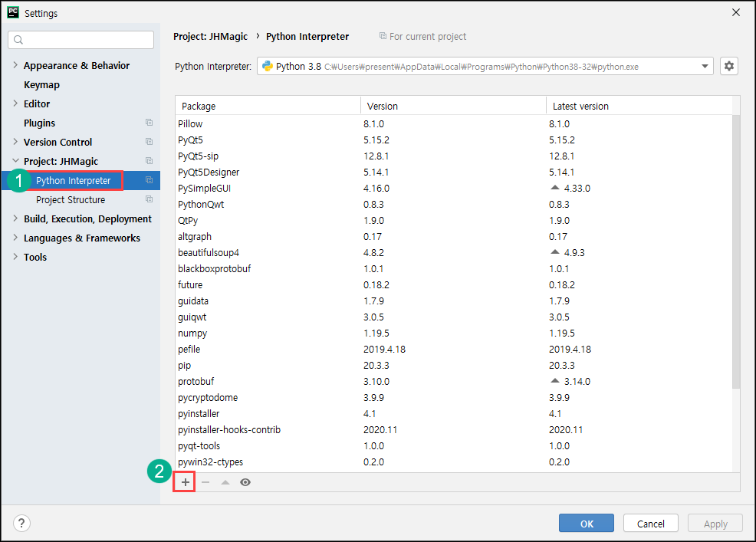Viewport: 756px width, 542px height.
Task: Toggle the show early releases eye icon
Action: click(245, 482)
